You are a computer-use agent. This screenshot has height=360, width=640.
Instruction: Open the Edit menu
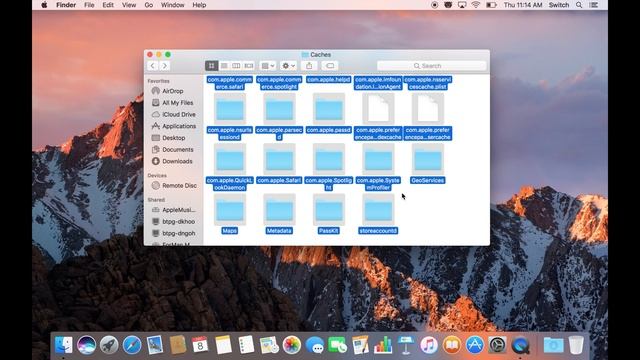pos(108,5)
